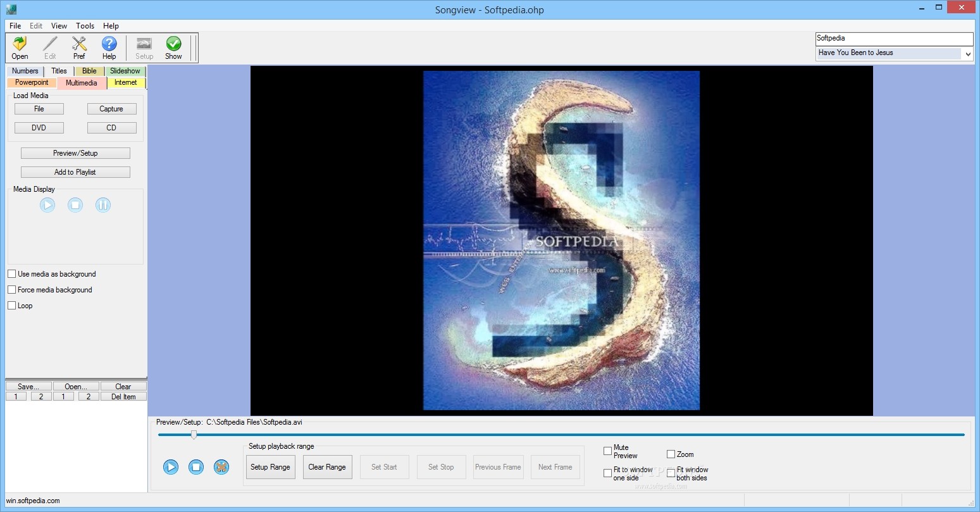Click the Setup Range button
980x512 pixels.
270,467
